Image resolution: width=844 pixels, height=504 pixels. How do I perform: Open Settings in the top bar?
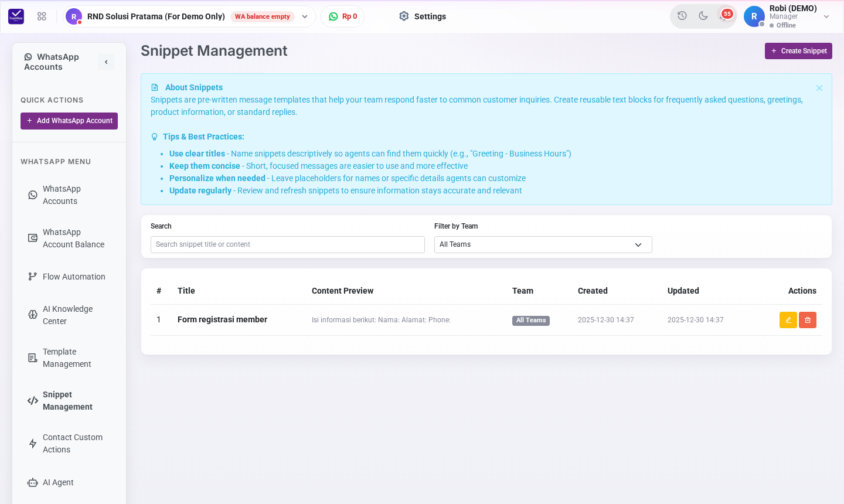(423, 16)
